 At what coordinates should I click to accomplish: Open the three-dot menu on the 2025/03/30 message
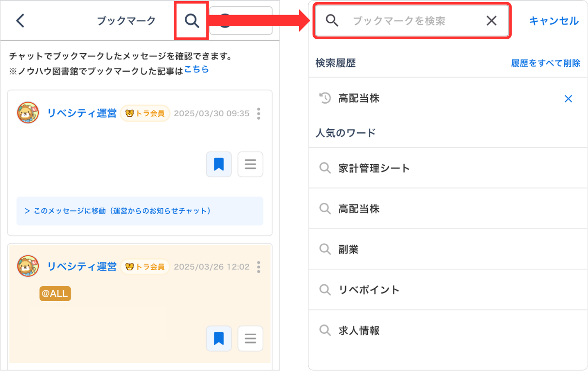click(x=258, y=114)
